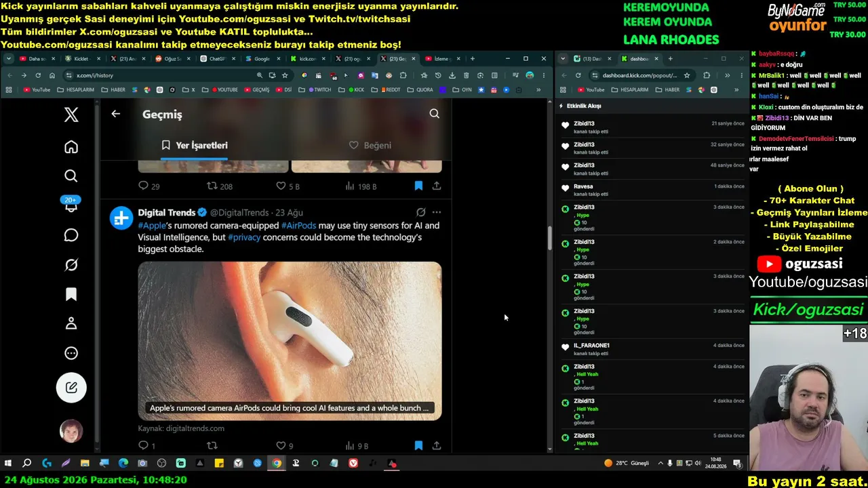This screenshot has height=488, width=868.
Task: Switch to the Oğuz Sa… browser tab
Action: 172,59
